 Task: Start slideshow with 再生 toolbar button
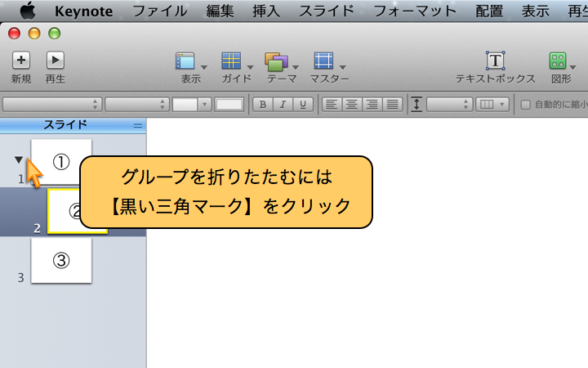(x=56, y=60)
